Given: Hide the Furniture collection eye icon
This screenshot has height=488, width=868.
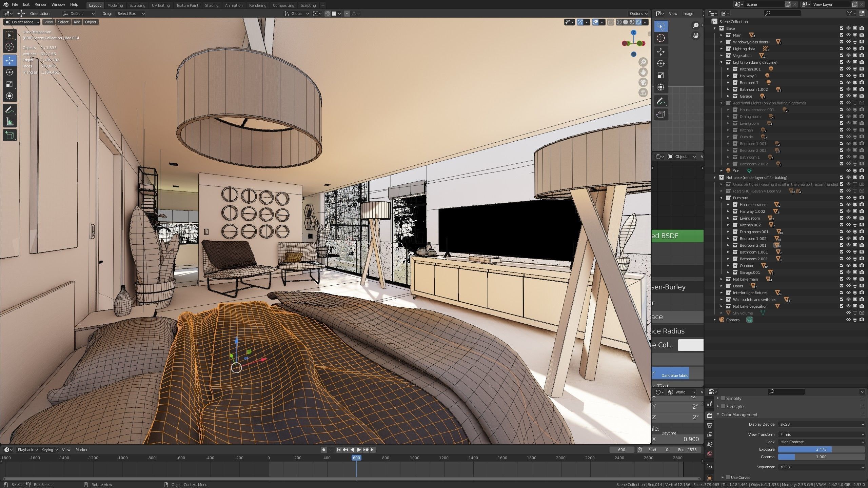Looking at the screenshot, I should click(848, 198).
